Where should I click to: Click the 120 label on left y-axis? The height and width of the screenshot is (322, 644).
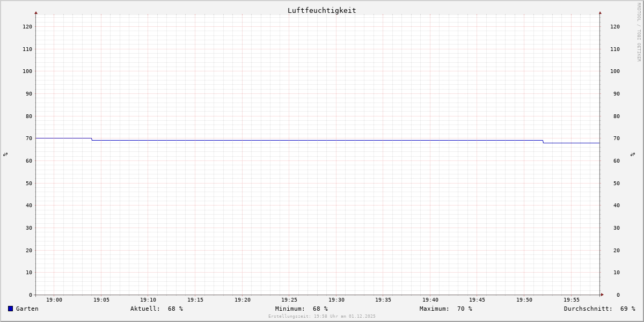(27, 26)
